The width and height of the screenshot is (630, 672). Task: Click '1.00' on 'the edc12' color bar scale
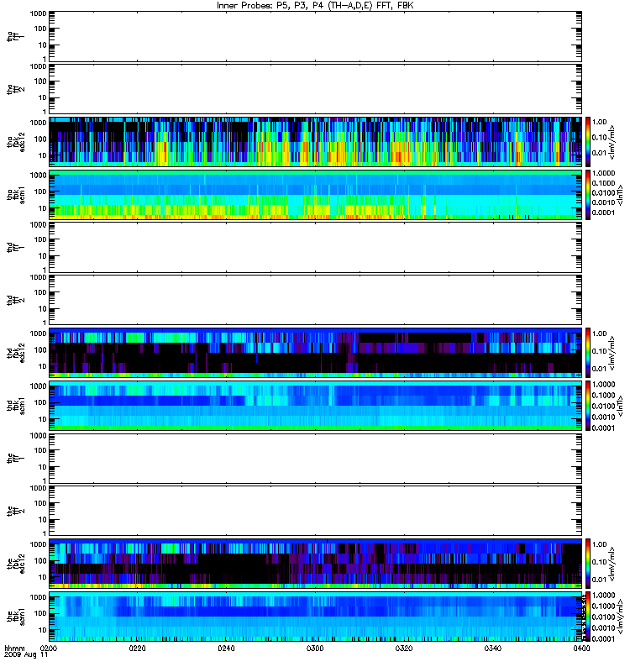(x=600, y=544)
